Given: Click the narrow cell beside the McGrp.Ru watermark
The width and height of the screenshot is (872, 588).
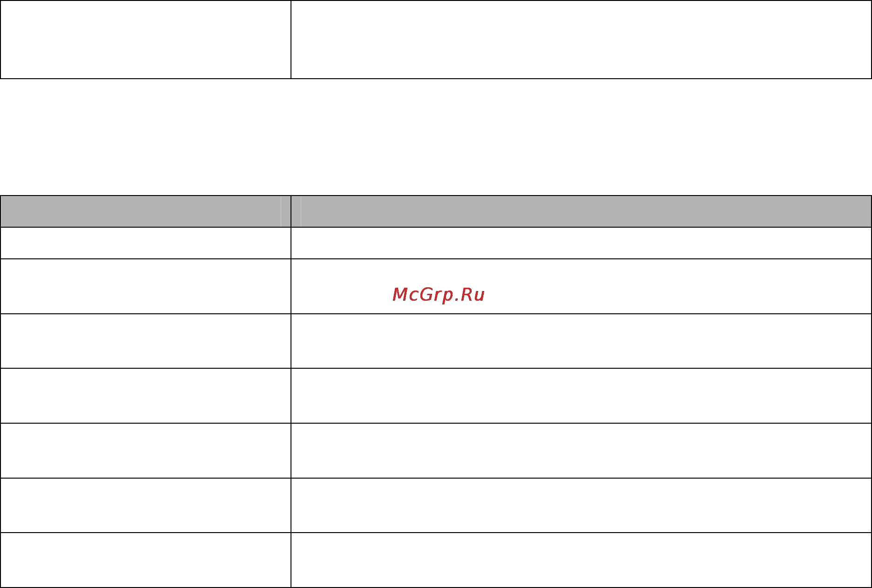Looking at the screenshot, I should tap(146, 286).
